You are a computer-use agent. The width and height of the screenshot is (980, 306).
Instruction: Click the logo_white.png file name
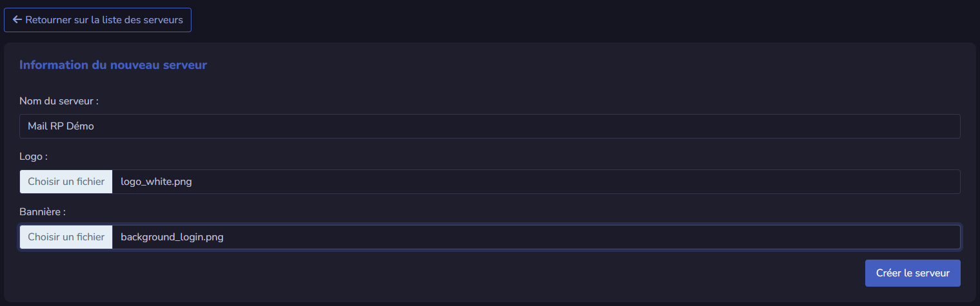click(x=156, y=182)
